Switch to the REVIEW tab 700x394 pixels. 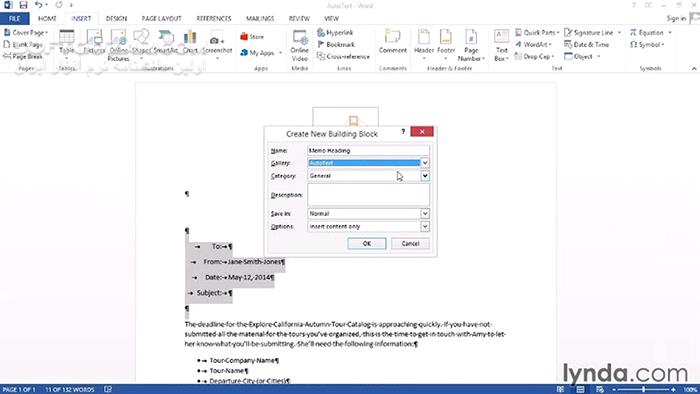(299, 18)
